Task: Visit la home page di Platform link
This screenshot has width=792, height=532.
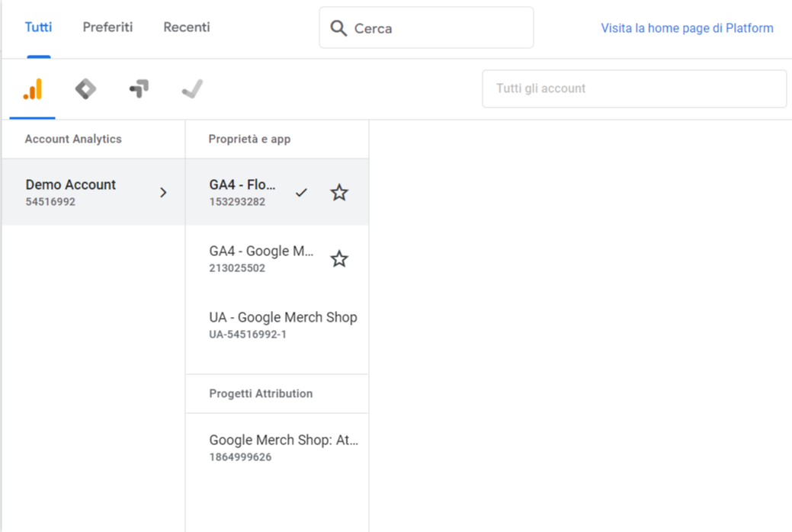Action: pos(687,28)
